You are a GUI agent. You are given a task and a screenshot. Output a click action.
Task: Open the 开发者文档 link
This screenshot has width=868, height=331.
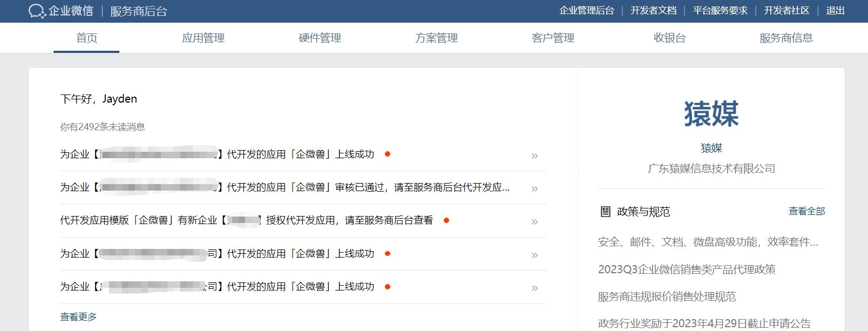[x=653, y=11]
